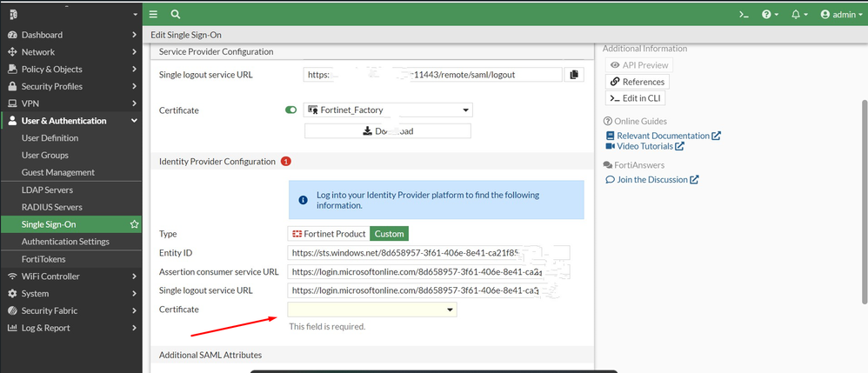This screenshot has width=868, height=373.
Task: Open Join the Discussion link
Action: (652, 180)
